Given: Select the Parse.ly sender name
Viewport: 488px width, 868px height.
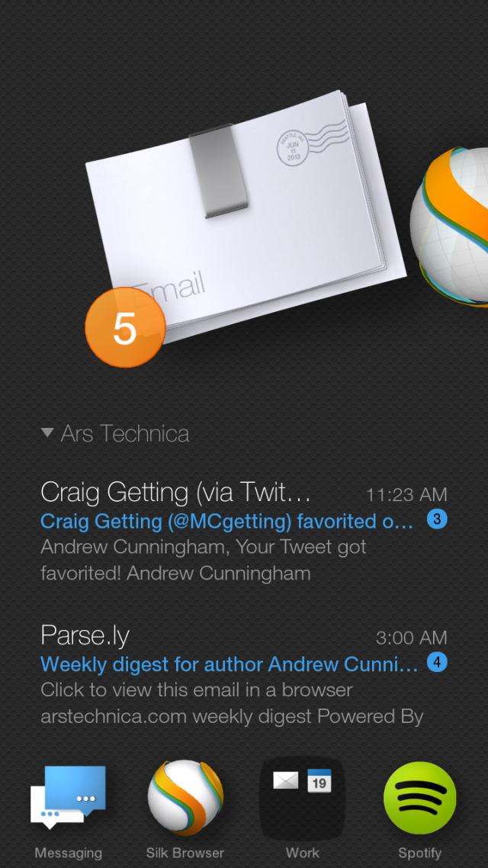Looking at the screenshot, I should (85, 635).
